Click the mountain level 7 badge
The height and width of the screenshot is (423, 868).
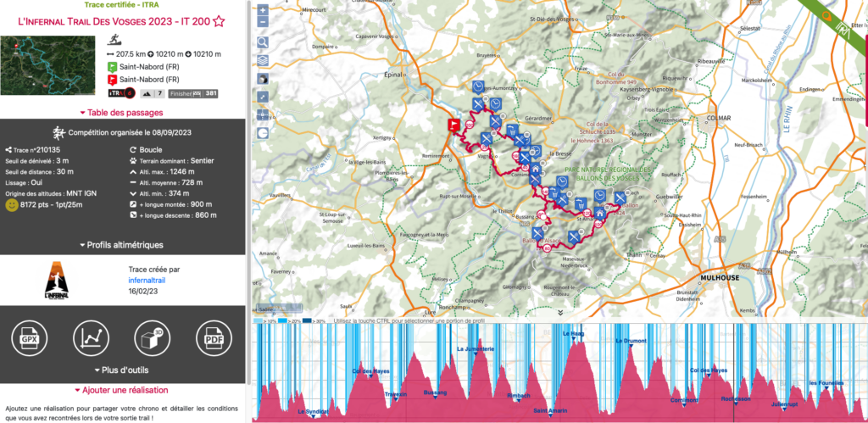pos(153,93)
